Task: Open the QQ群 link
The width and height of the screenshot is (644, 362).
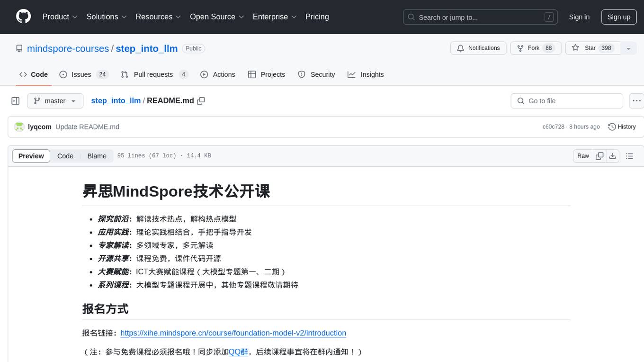Action: point(238,352)
